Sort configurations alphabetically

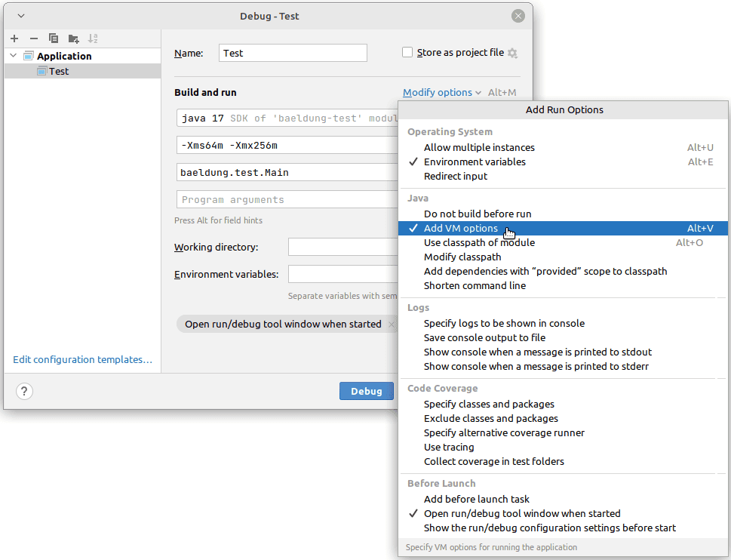tap(93, 38)
